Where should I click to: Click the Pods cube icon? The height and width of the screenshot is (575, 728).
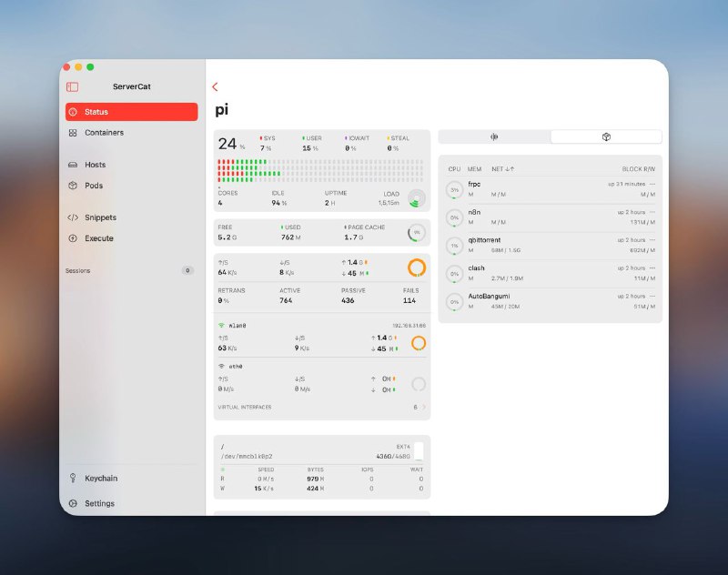73,186
